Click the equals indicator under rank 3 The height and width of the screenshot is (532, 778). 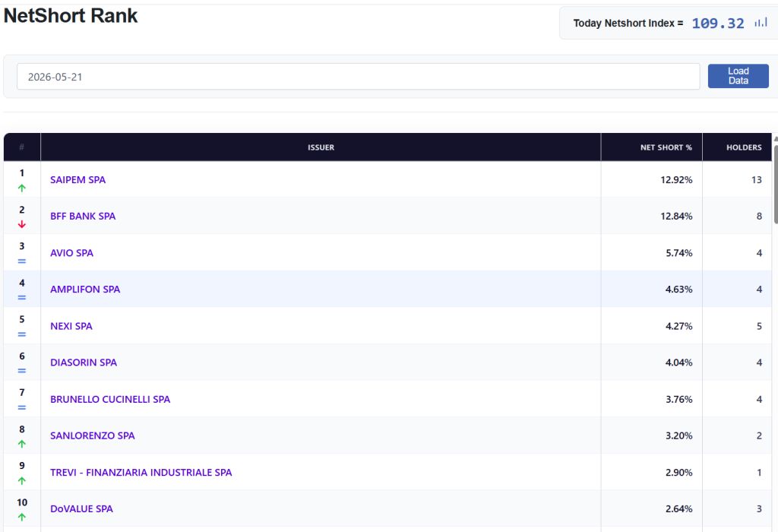pos(22,261)
